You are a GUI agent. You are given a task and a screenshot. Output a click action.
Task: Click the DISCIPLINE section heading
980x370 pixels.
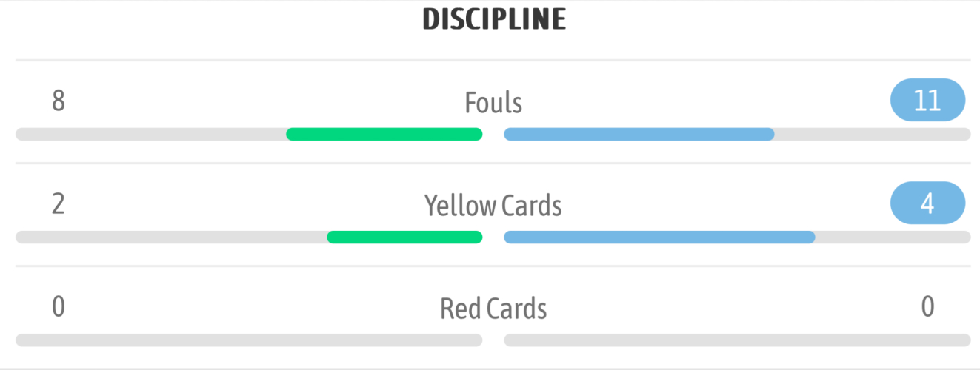pyautogui.click(x=494, y=20)
